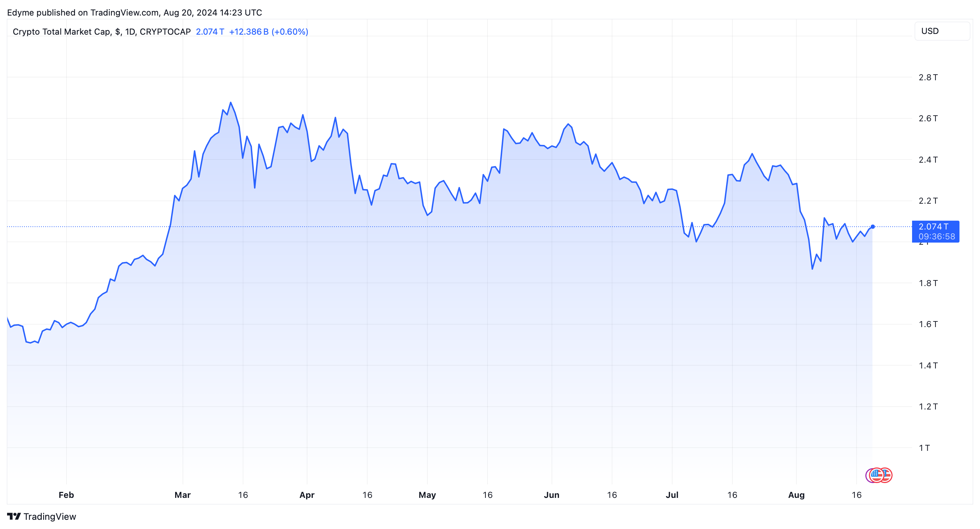Viewport: 980px width, 529px height.
Task: Click the 2.4 T price axis label
Action: click(928, 160)
